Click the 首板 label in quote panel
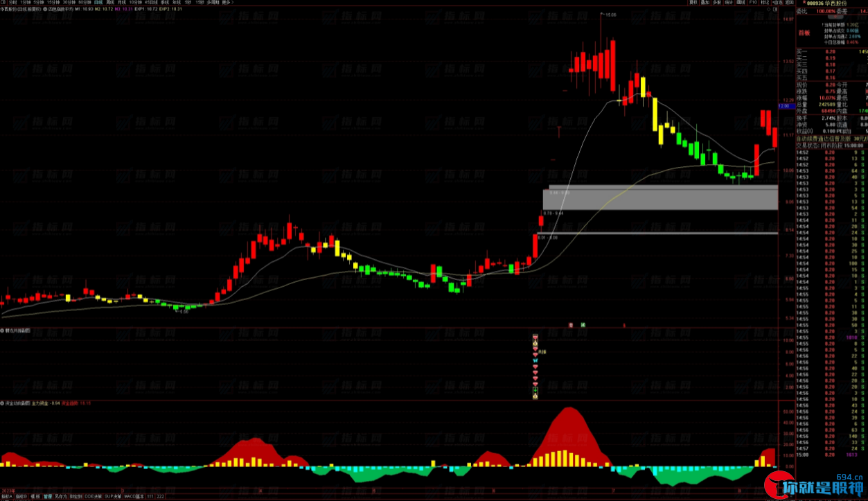 pos(804,32)
